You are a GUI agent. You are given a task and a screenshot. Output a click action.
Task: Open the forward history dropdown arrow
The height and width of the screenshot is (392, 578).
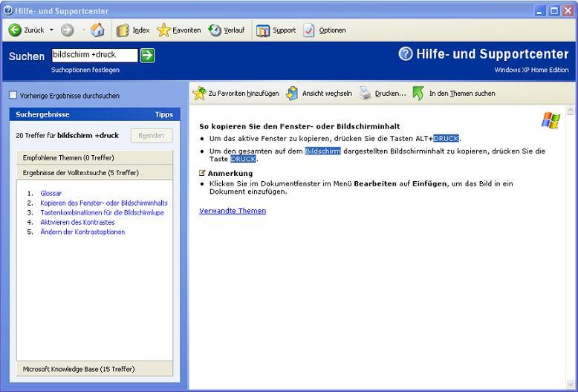point(83,30)
